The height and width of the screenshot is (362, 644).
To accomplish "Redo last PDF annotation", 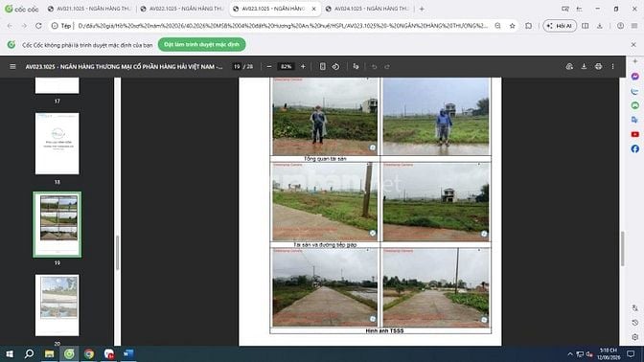I will (387, 66).
